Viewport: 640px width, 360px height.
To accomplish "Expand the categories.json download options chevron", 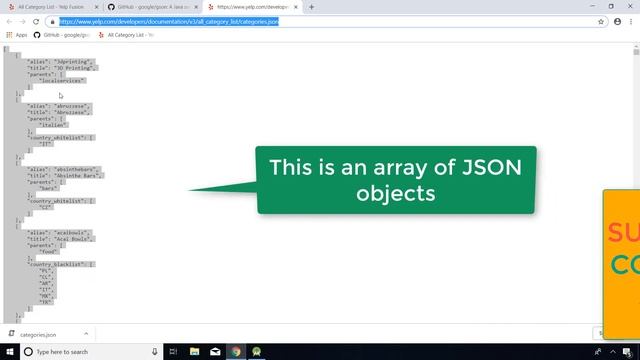I will coord(86,334).
